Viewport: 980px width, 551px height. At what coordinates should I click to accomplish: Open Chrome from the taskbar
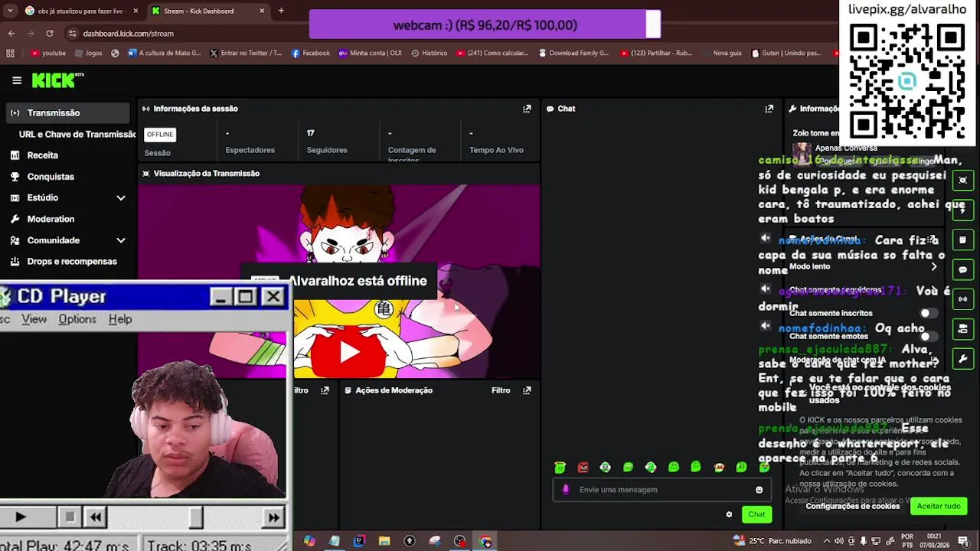coord(485,541)
